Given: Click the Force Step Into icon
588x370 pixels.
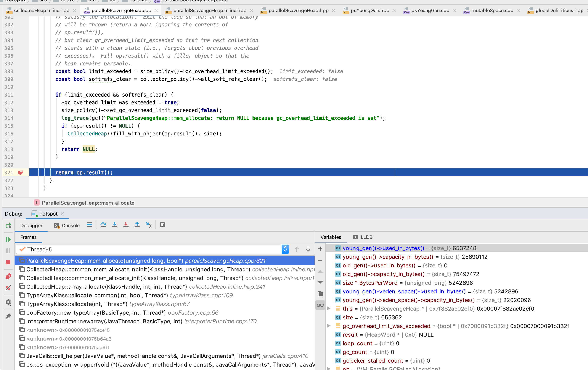Looking at the screenshot, I should pos(126,225).
